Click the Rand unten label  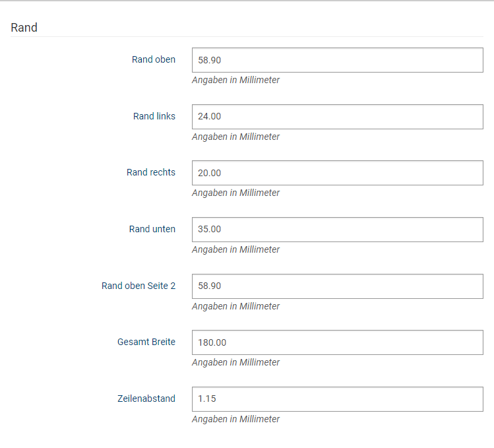152,229
